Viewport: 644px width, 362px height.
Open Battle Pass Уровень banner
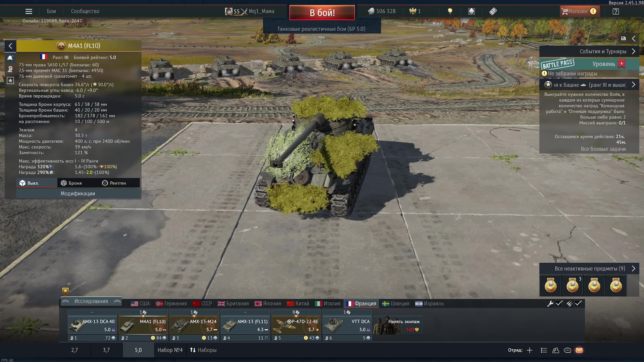(589, 64)
